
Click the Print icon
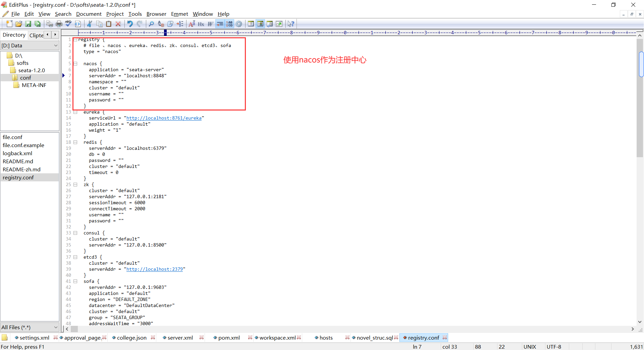tap(59, 24)
